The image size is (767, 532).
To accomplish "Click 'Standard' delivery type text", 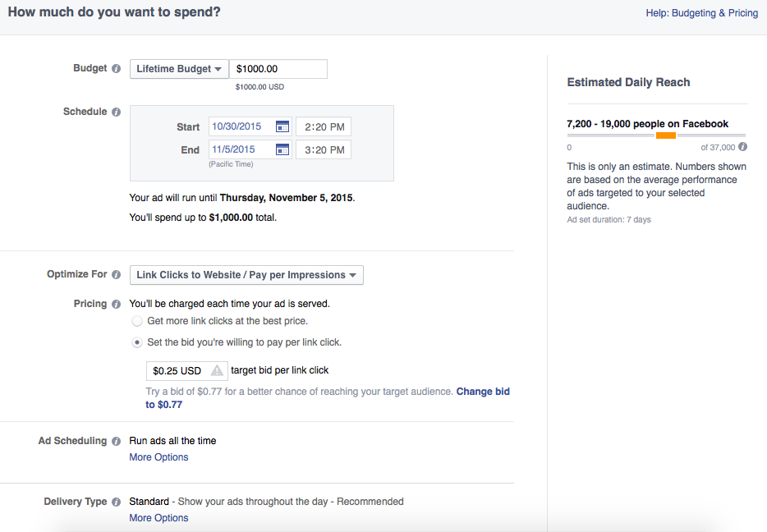I will pos(149,501).
